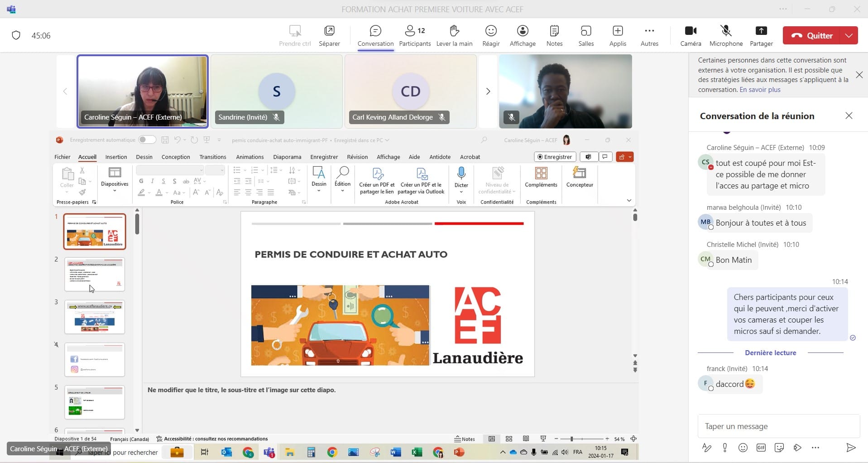The image size is (868, 463).
Task: Expand the Diapositives dropdown in ribbon
Action: (115, 180)
